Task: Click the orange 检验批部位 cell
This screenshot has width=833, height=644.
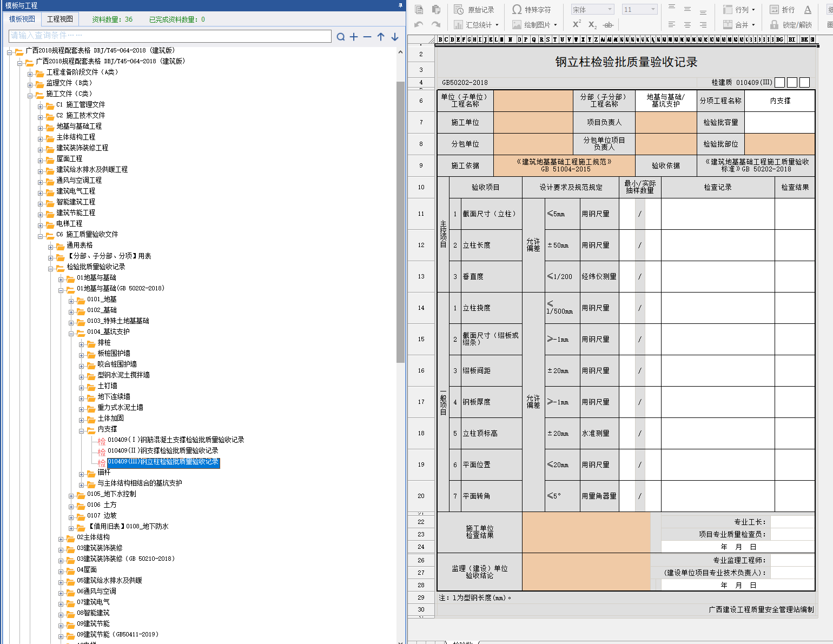Action: pyautogui.click(x=779, y=144)
